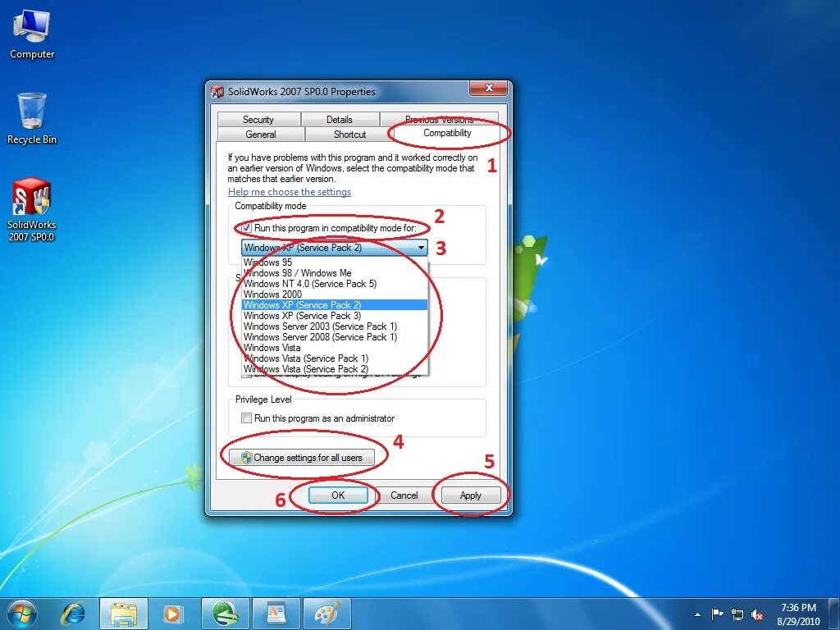This screenshot has height=630, width=840.
Task: Switch to the Shortcut tab
Action: click(349, 135)
